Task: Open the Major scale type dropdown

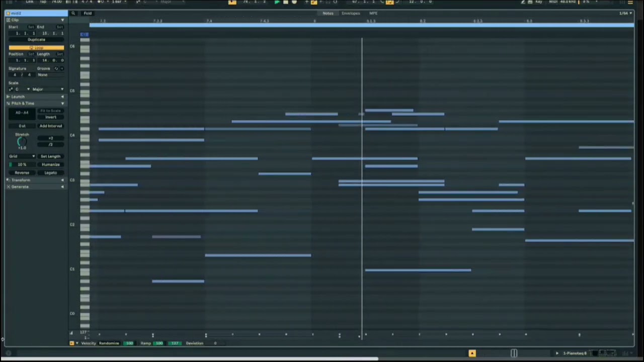Action: click(x=48, y=89)
